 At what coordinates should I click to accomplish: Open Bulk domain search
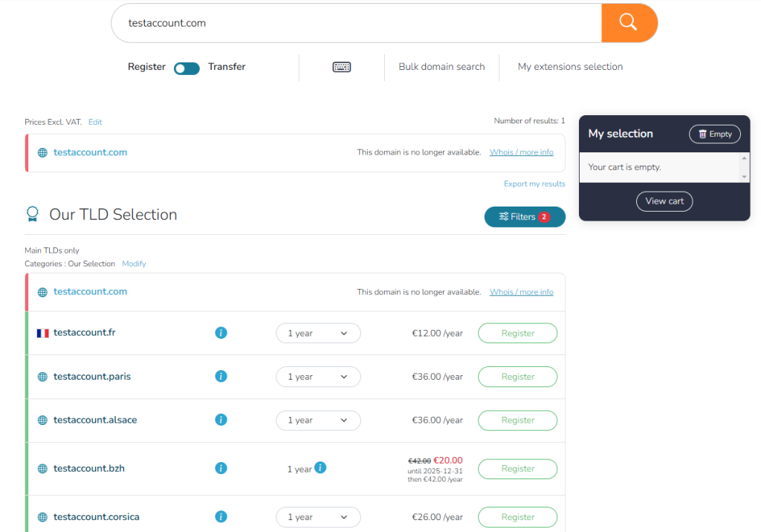441,67
